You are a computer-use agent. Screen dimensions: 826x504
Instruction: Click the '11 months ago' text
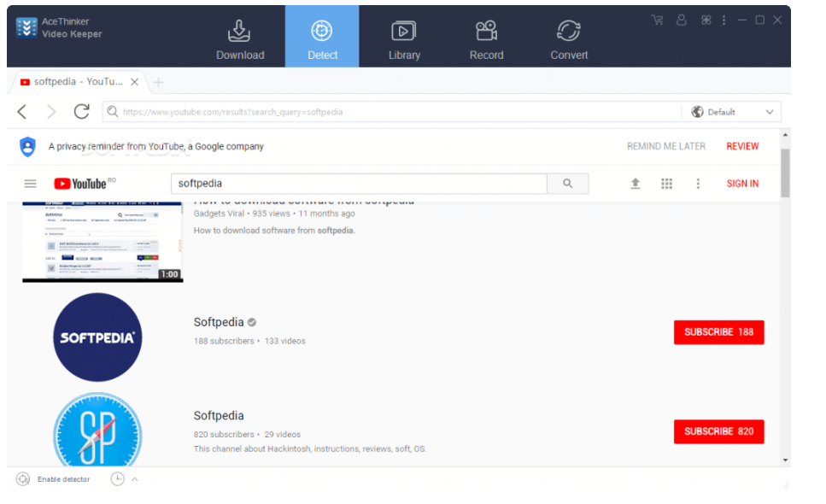click(326, 214)
